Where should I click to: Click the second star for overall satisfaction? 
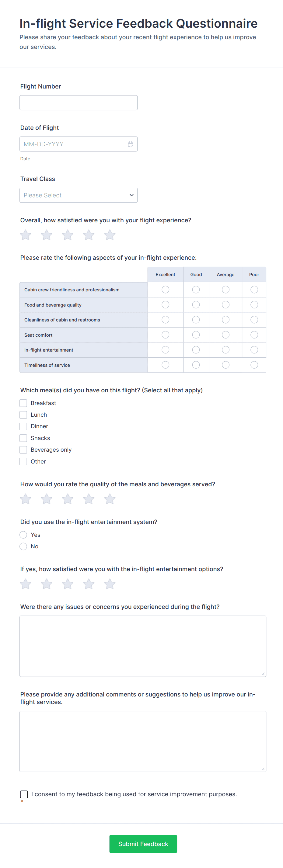[x=47, y=235]
